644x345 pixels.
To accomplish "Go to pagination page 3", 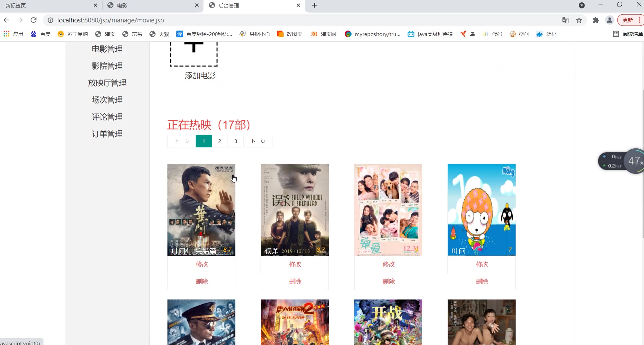I will tap(235, 141).
